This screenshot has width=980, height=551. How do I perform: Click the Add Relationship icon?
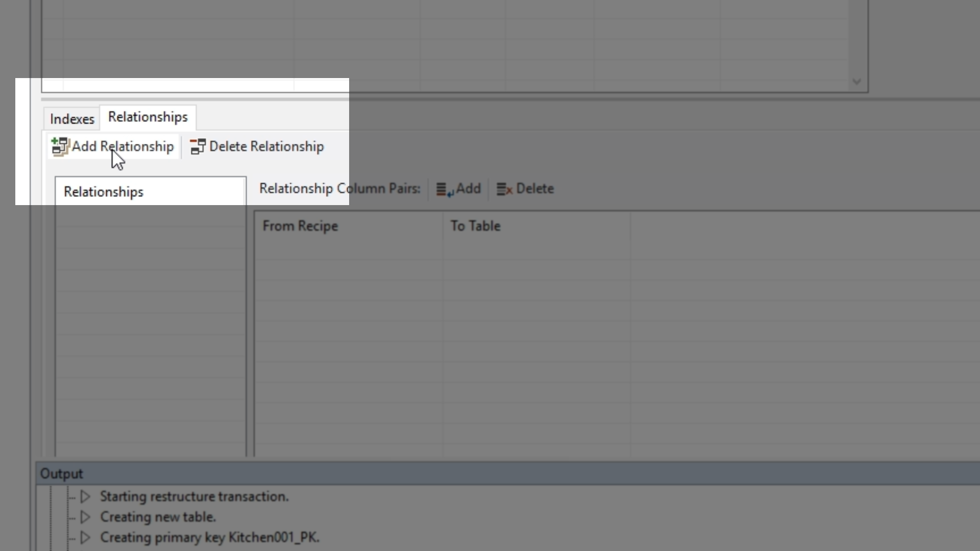pos(60,146)
